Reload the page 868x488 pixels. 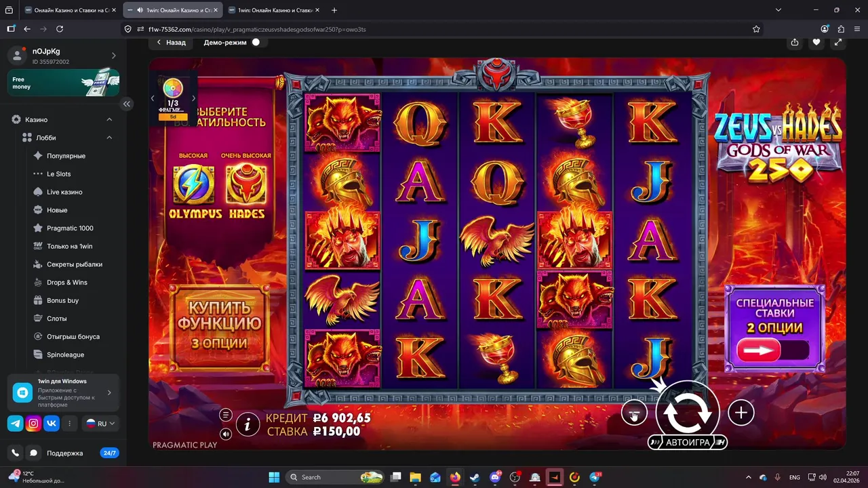[x=60, y=29]
